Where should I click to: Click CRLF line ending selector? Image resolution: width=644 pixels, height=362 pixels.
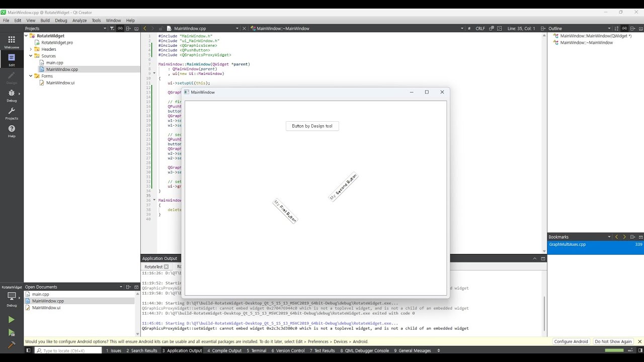480,29
